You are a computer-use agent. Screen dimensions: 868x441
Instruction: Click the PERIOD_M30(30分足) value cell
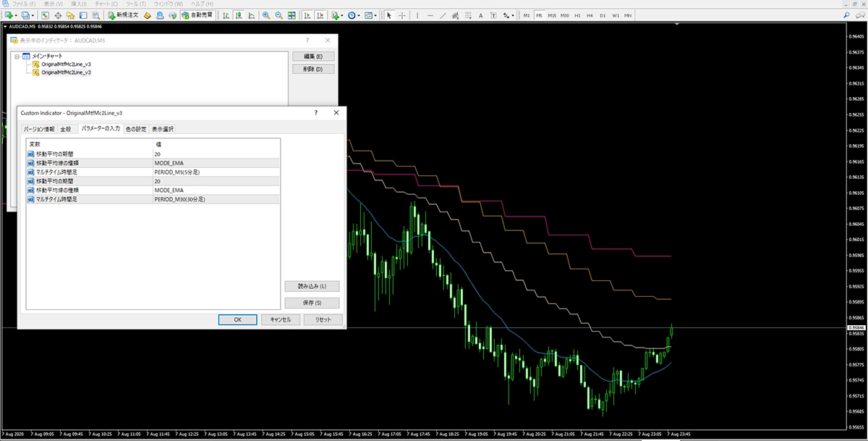tap(180, 198)
